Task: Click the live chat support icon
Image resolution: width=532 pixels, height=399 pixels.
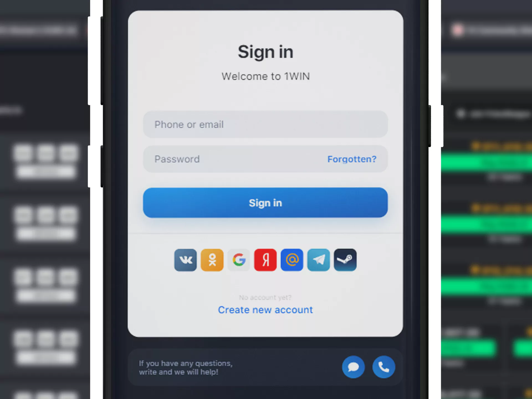Action: coord(353,367)
